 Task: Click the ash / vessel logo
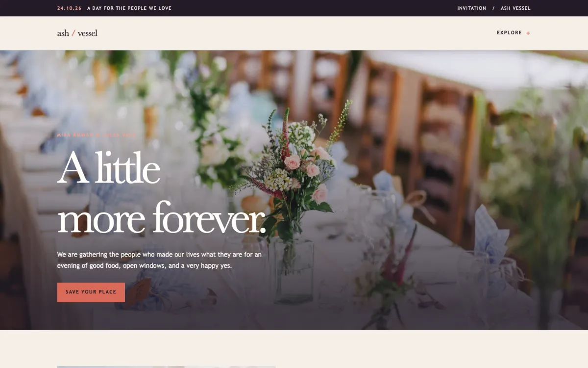pos(77,33)
